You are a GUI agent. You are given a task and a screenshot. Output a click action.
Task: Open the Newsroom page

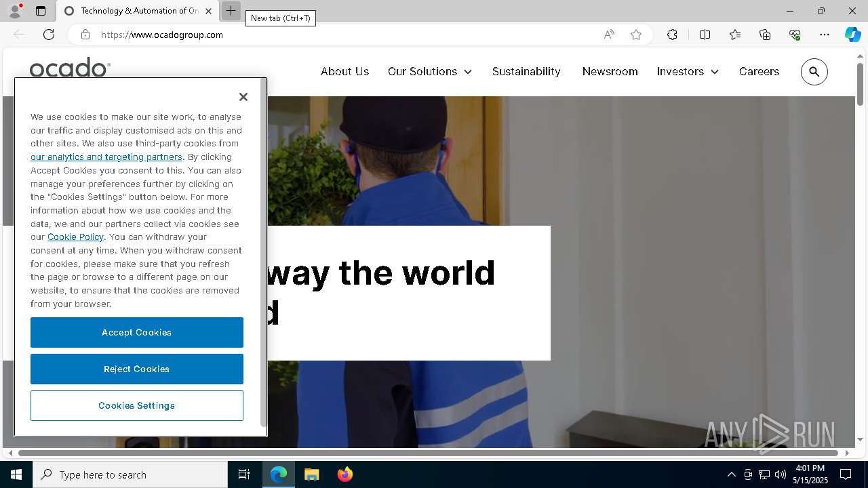(610, 71)
